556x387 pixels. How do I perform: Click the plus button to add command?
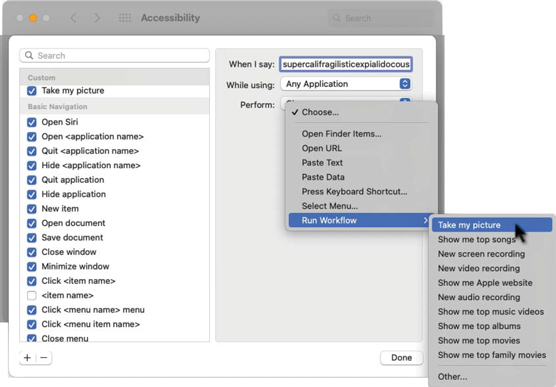27,358
